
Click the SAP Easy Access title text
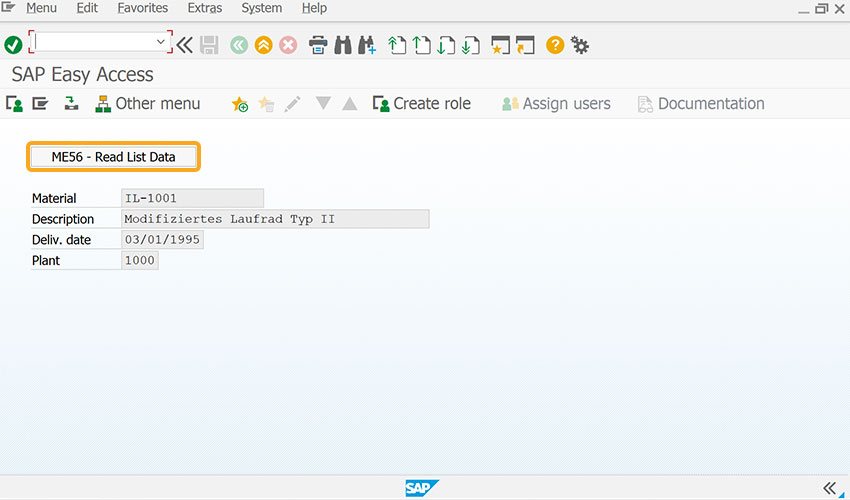(82, 74)
